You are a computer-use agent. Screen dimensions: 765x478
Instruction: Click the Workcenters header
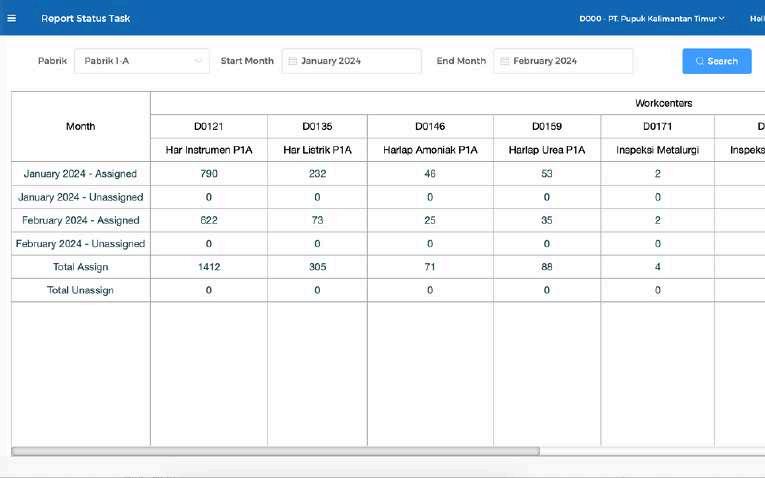click(x=664, y=103)
